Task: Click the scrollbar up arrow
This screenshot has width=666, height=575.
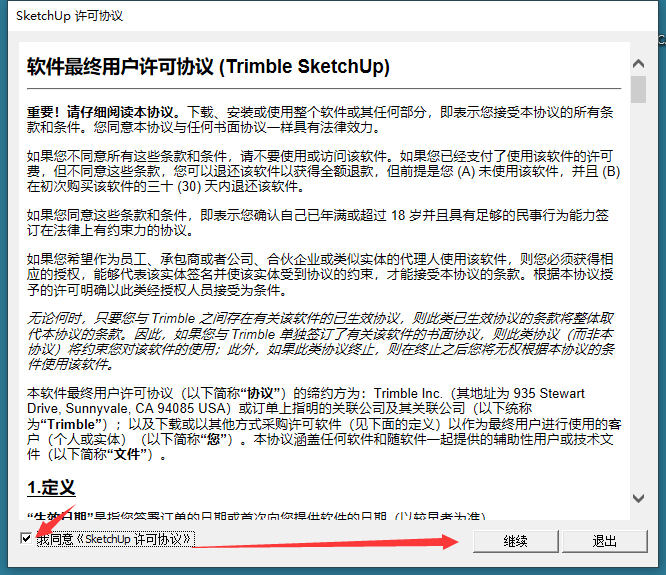Action: [x=638, y=64]
